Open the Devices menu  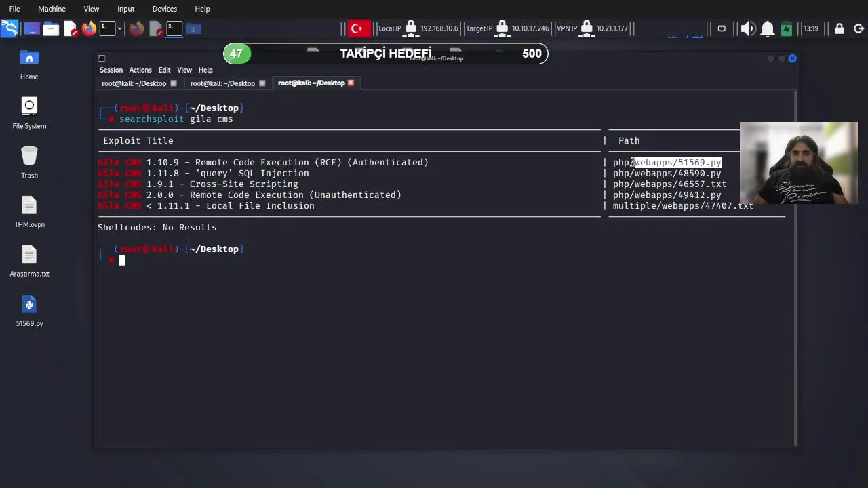tap(164, 9)
